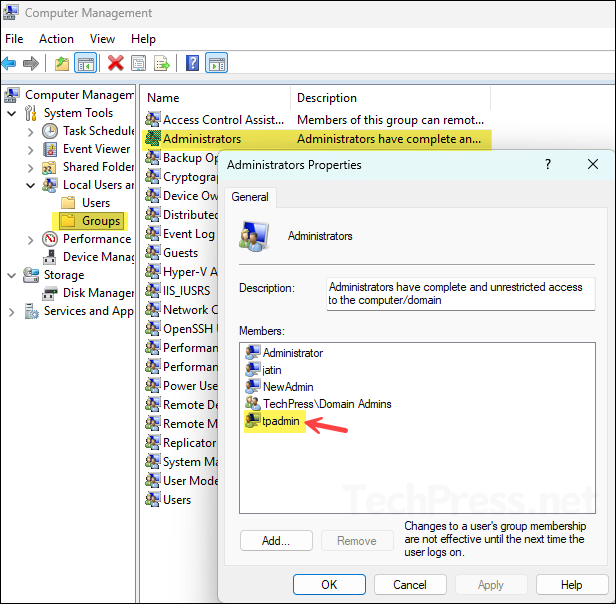This screenshot has height=604, width=616.
Task: Click the Replicator group icon
Action: tap(152, 442)
